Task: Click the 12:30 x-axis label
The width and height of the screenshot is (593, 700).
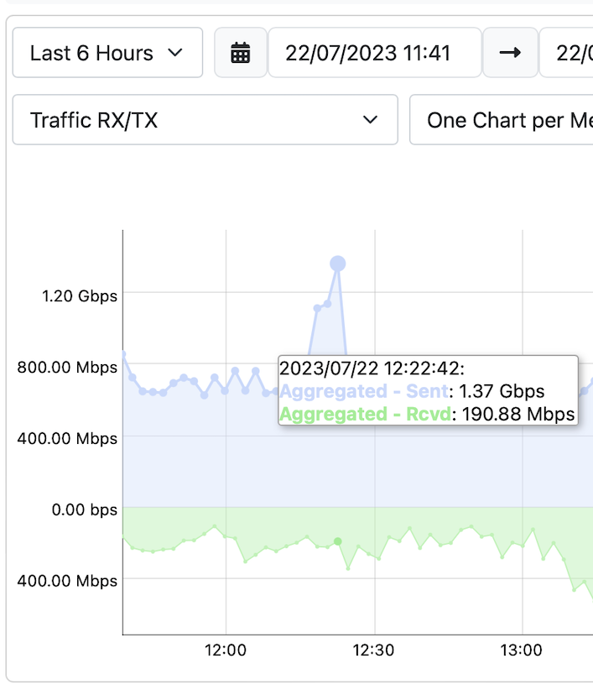Action: click(x=373, y=650)
